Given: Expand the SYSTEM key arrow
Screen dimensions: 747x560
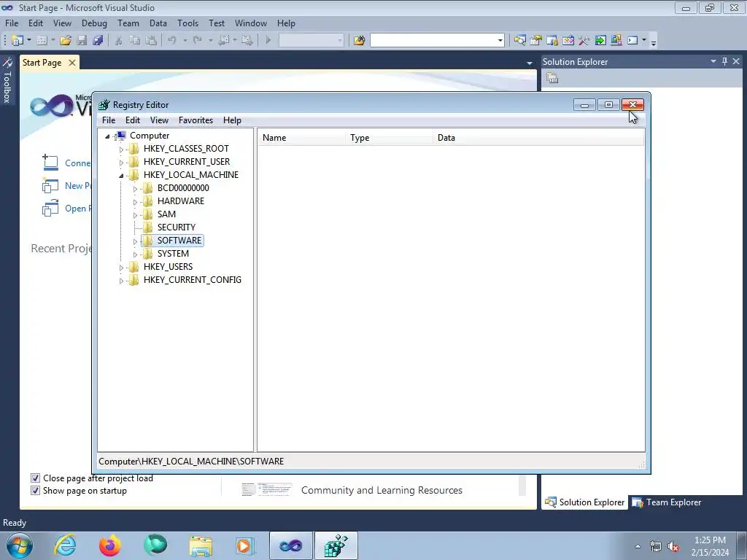Looking at the screenshot, I should click(135, 254).
